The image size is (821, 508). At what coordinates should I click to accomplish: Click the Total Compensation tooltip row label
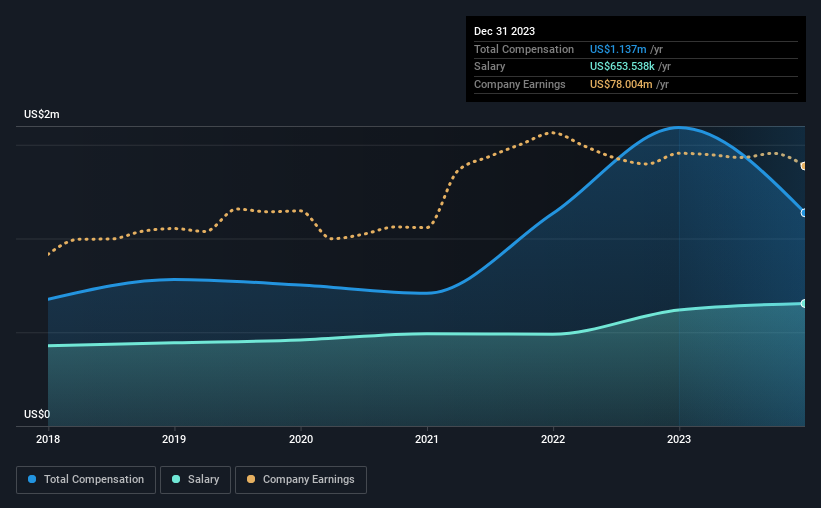coord(524,49)
